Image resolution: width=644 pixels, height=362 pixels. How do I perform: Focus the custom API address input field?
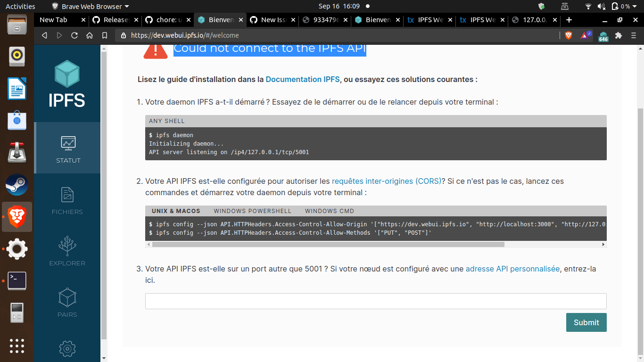(376, 301)
